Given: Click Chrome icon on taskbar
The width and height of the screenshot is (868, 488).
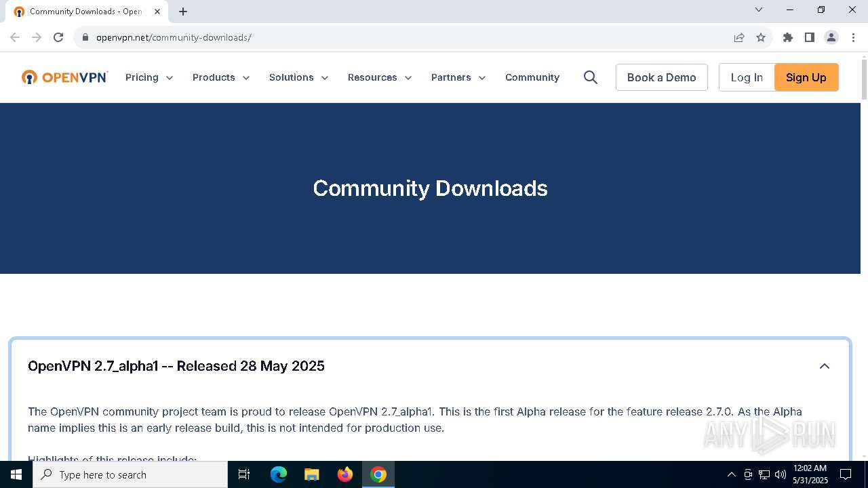Looking at the screenshot, I should [378, 474].
